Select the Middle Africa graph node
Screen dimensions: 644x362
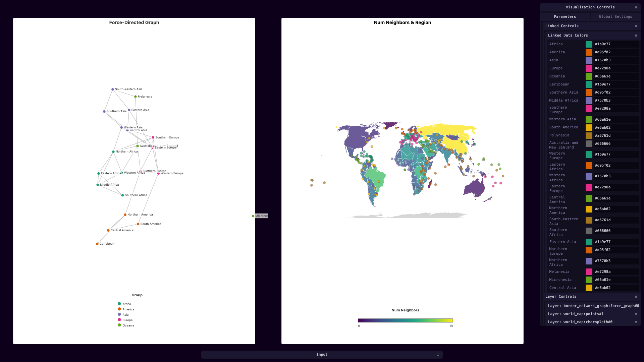point(98,185)
